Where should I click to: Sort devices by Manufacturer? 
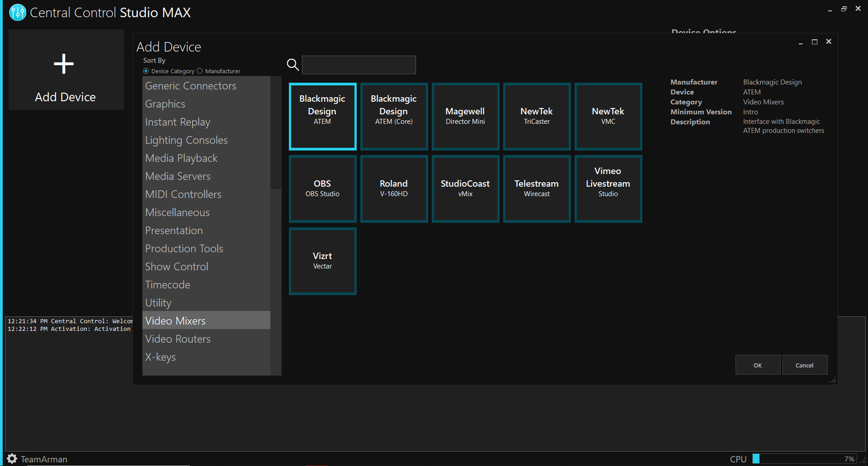point(200,71)
